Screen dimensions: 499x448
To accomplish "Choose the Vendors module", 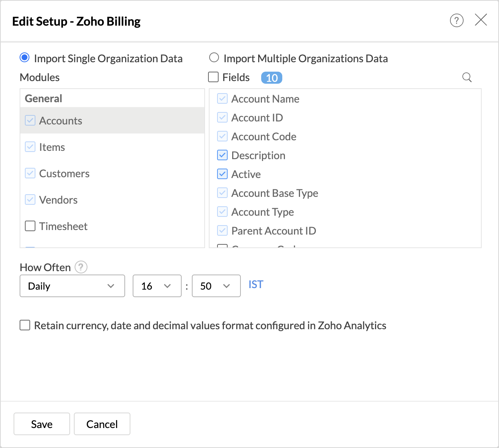I will 58,200.
